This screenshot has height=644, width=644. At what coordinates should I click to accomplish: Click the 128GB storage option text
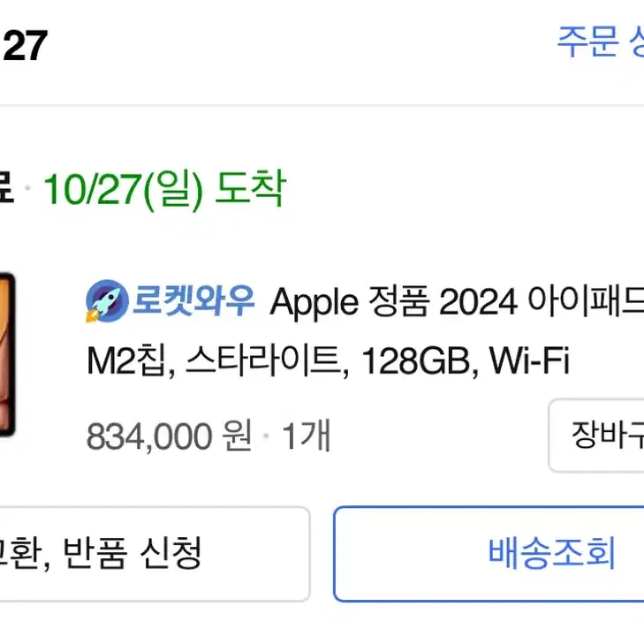pos(416,361)
